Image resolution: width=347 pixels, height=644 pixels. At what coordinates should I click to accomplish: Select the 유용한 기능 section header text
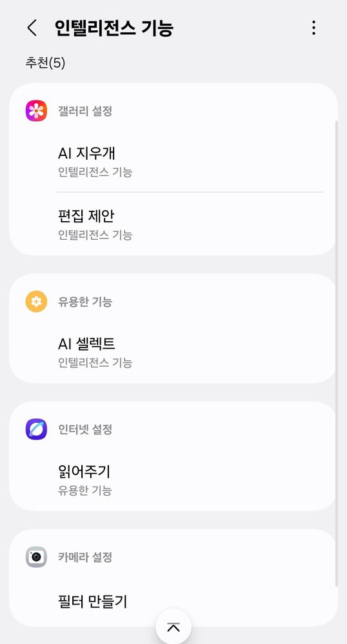pyautogui.click(x=85, y=302)
